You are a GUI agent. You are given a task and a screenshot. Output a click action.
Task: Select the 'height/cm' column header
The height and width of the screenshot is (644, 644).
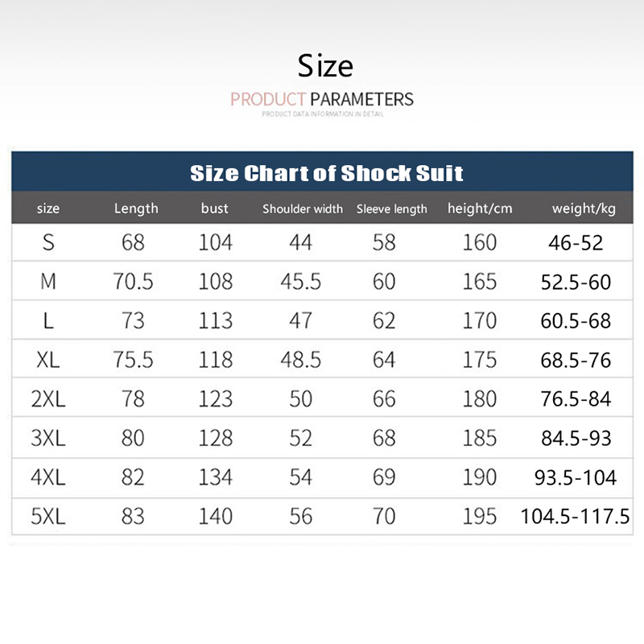click(x=480, y=208)
